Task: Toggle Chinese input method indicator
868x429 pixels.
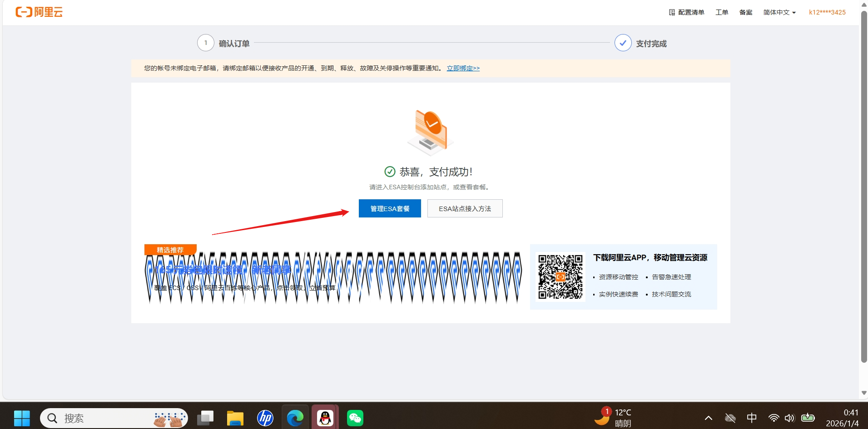Action: (752, 418)
